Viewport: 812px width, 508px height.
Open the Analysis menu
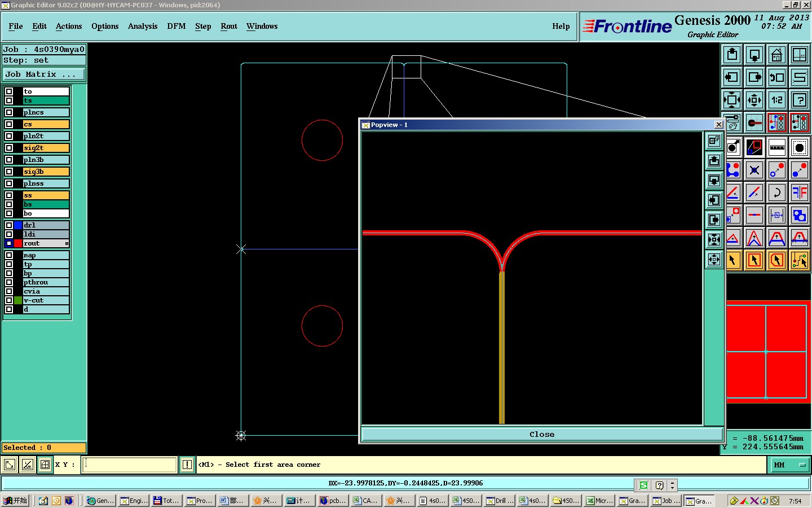tap(143, 26)
